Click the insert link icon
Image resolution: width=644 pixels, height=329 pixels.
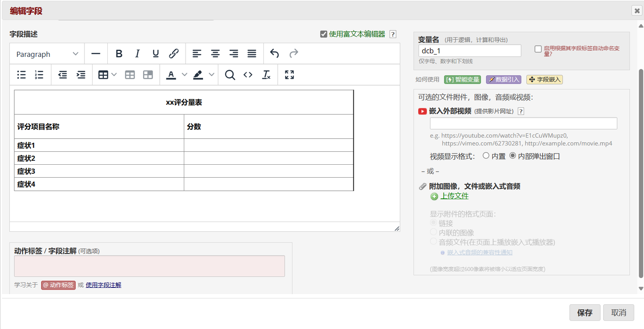[174, 53]
